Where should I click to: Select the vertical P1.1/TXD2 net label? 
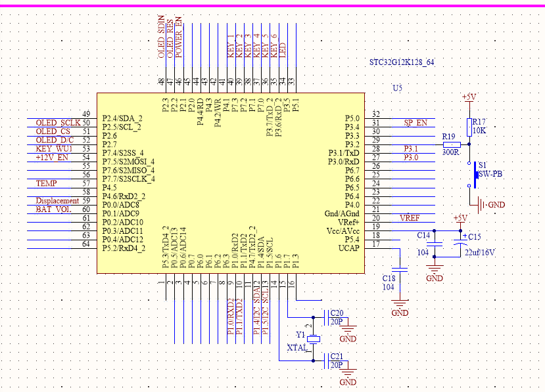(x=239, y=316)
